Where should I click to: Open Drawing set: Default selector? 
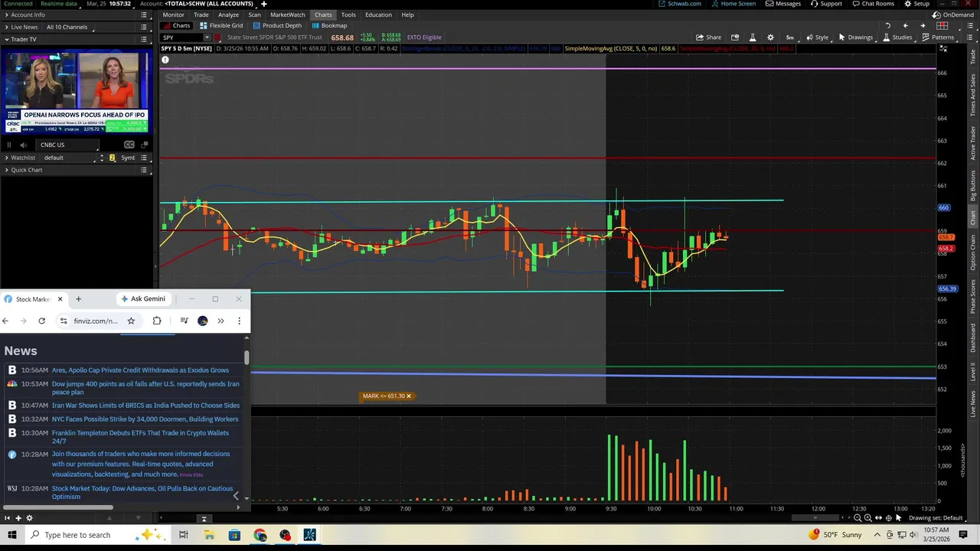(x=936, y=518)
